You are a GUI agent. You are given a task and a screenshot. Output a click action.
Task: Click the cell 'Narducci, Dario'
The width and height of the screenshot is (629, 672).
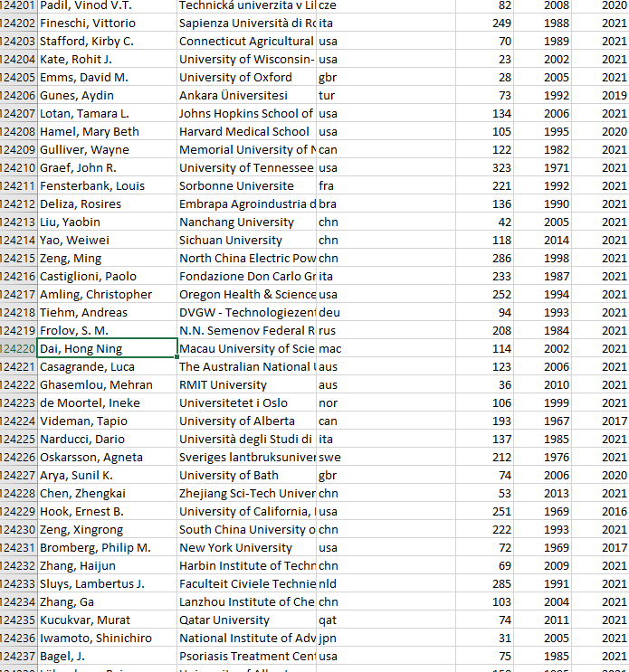click(x=107, y=439)
